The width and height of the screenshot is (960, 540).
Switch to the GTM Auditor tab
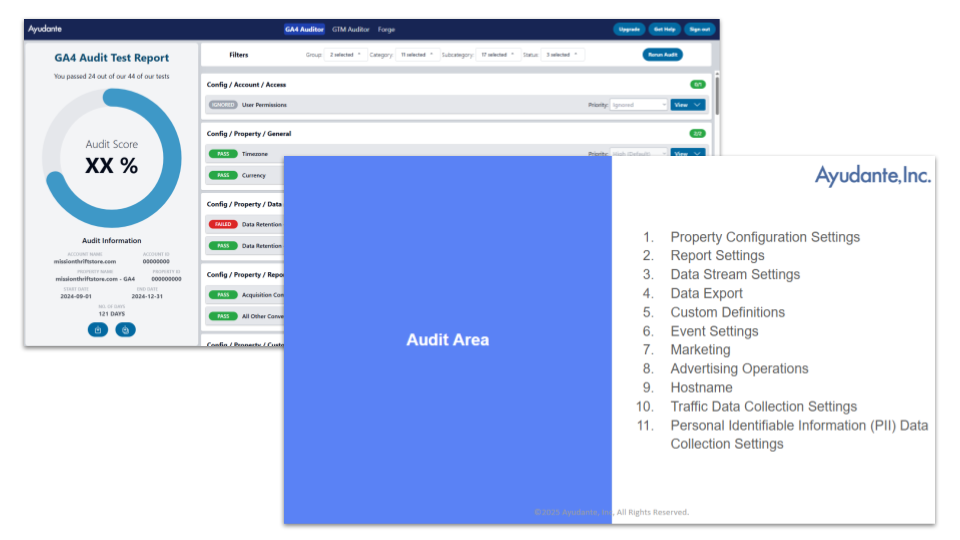(350, 29)
